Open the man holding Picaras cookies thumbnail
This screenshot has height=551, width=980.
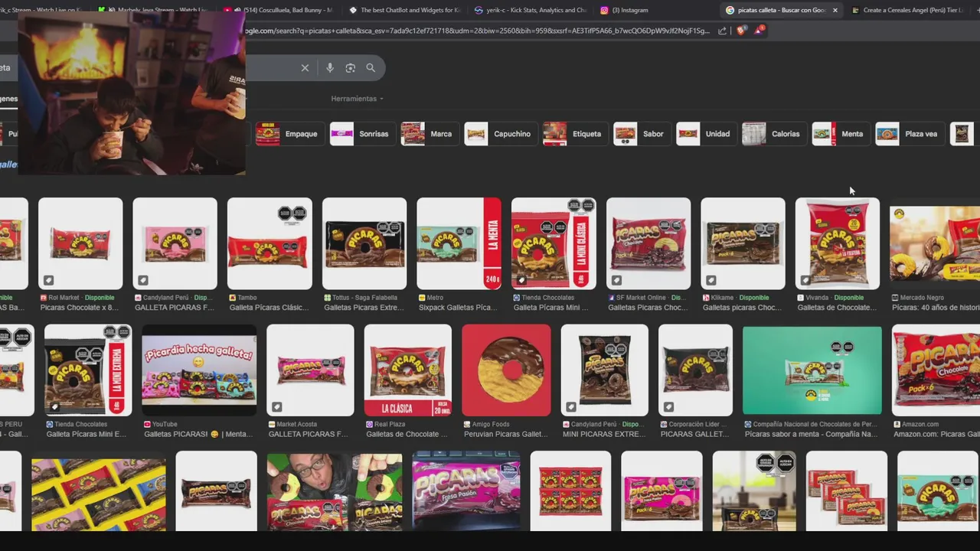tap(335, 491)
